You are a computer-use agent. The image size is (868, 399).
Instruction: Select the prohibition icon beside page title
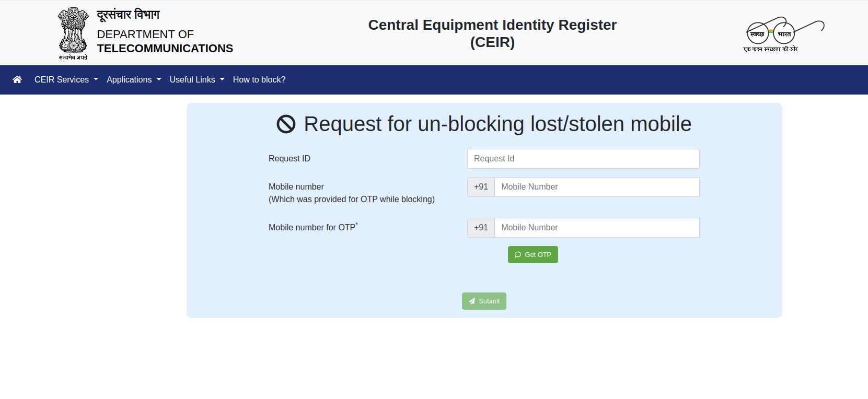[x=285, y=124]
